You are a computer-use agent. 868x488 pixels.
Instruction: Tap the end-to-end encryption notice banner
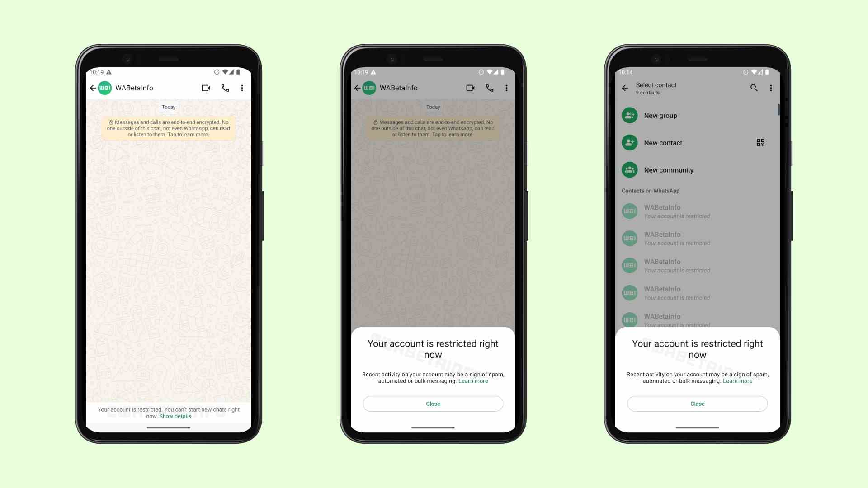tap(169, 127)
